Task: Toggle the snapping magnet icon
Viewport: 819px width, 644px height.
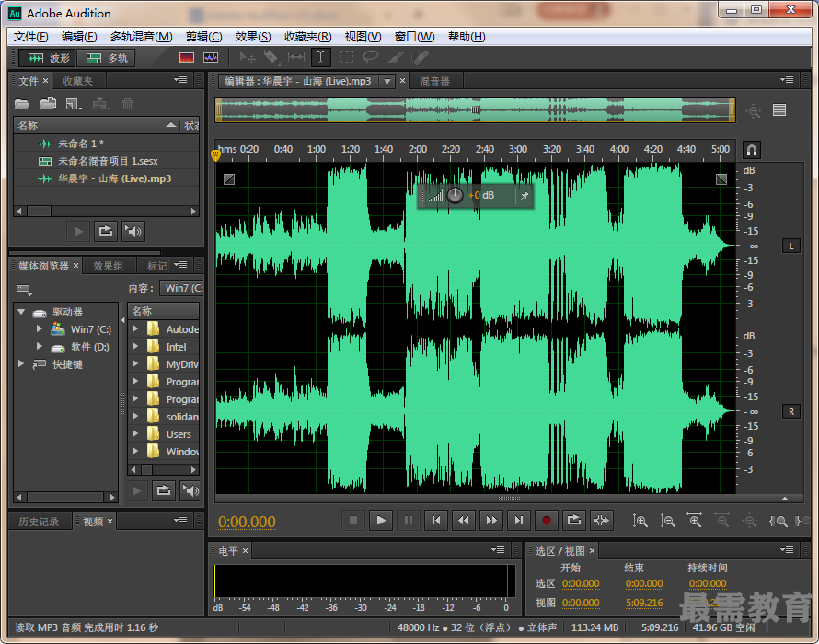Action: point(751,151)
